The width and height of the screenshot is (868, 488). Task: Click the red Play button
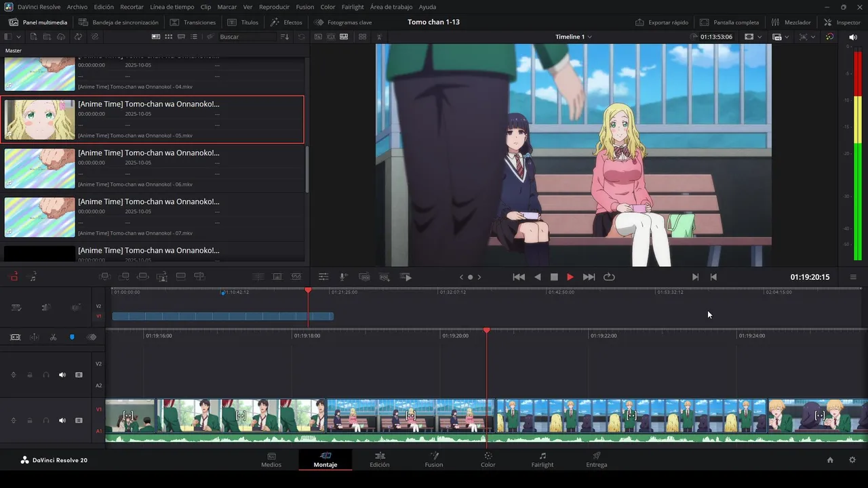(x=570, y=277)
